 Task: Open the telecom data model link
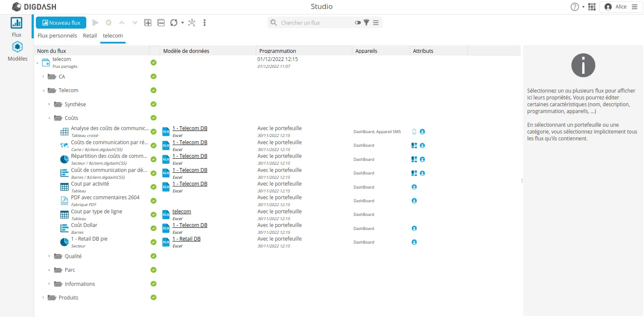(x=181, y=212)
